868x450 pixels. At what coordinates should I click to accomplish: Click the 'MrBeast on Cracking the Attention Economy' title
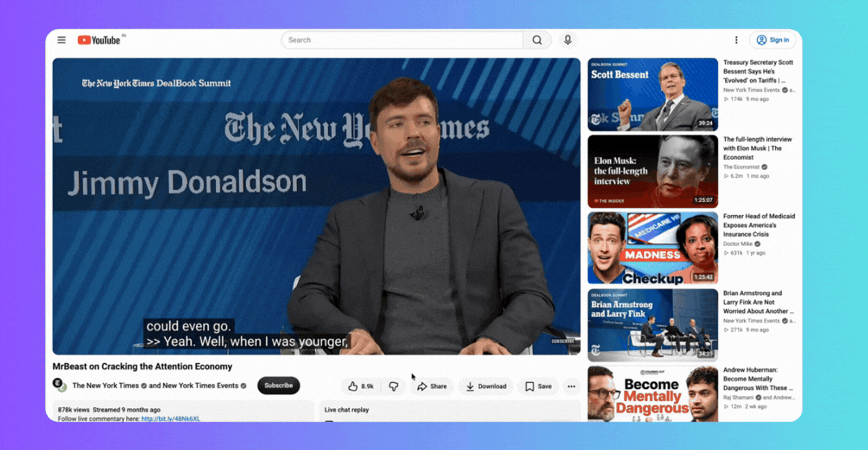click(x=142, y=367)
